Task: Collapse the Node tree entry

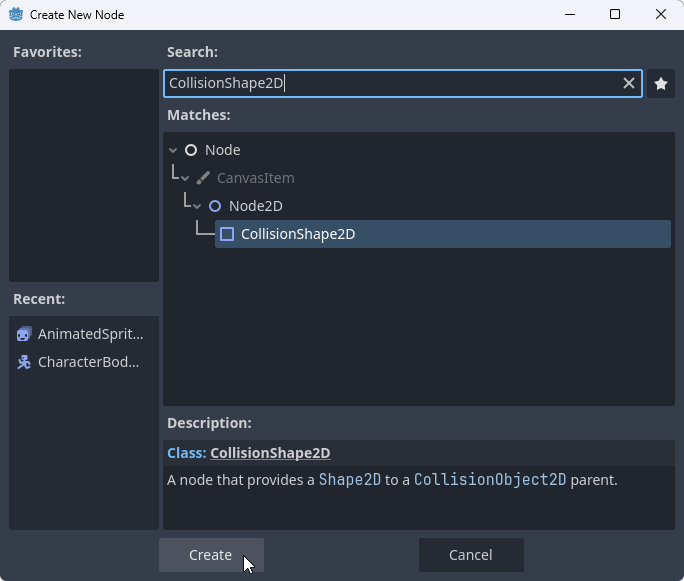Action: [x=174, y=150]
